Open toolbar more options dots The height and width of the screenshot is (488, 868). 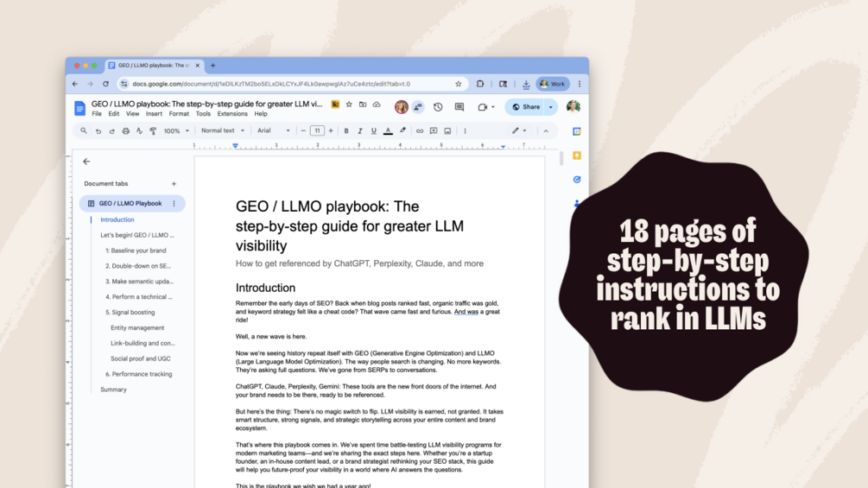pos(465,131)
